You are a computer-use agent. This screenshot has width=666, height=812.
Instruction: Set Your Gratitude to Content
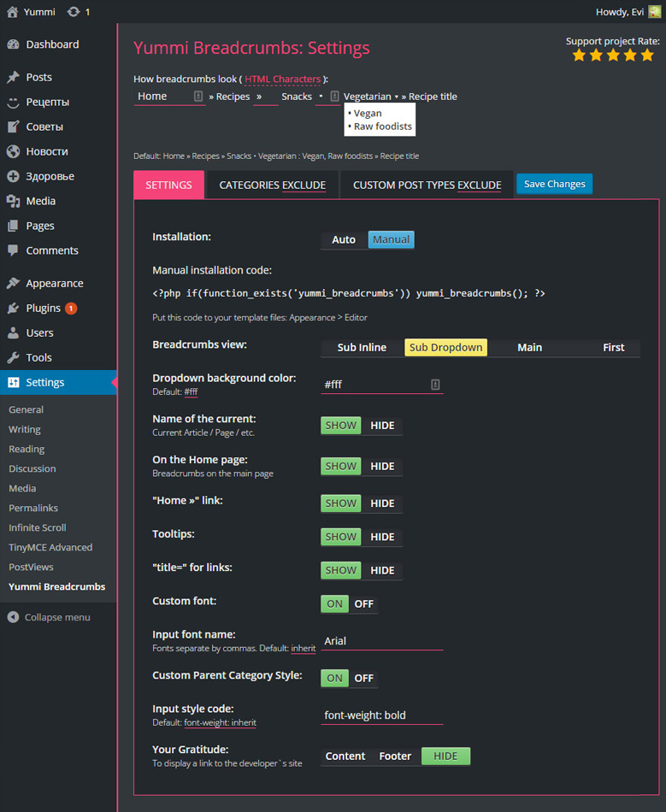(345, 756)
